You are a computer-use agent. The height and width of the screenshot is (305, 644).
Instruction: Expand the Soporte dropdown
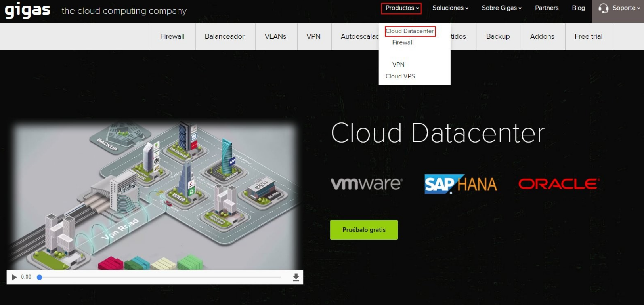pyautogui.click(x=626, y=8)
